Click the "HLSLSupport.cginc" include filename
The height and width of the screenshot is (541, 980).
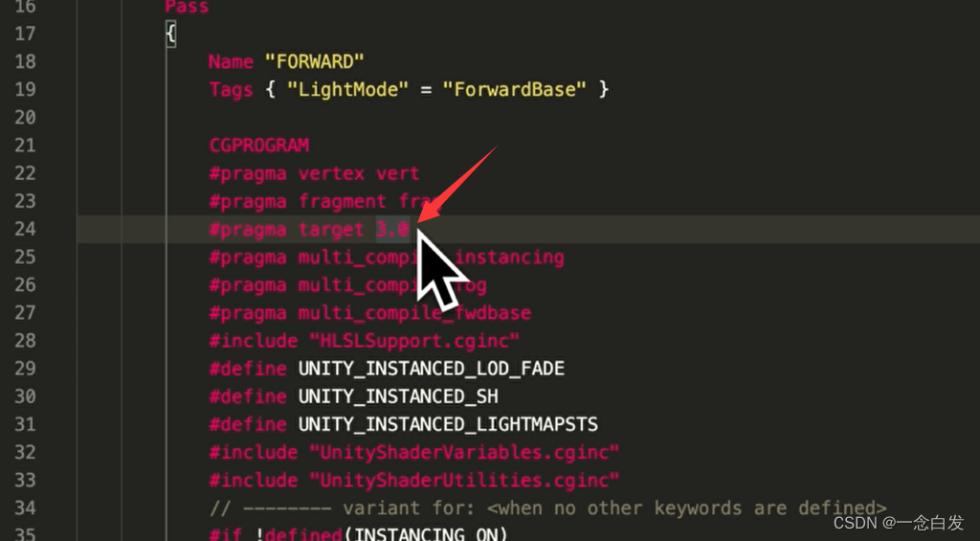[414, 341]
